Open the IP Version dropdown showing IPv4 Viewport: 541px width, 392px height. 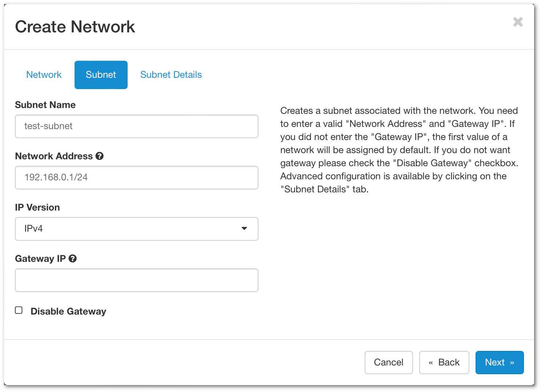[x=136, y=229]
